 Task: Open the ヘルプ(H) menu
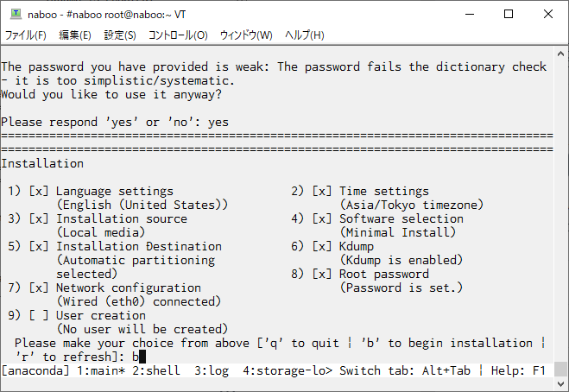[x=304, y=35]
